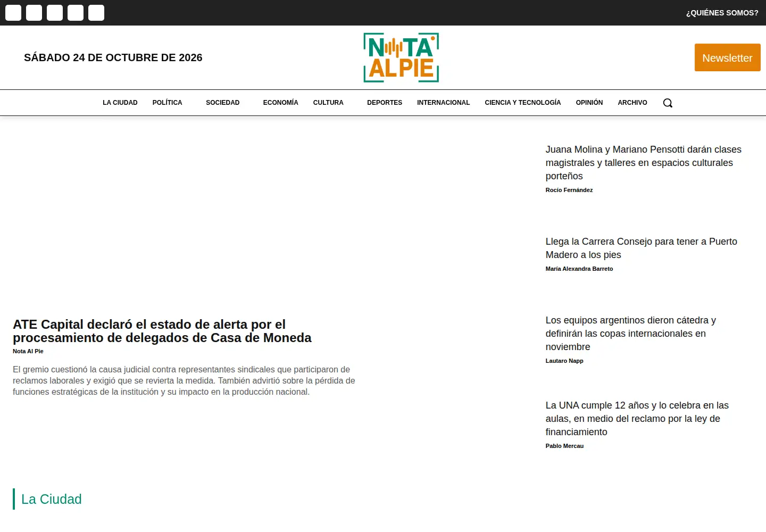Open the Deportes menu item

385,103
